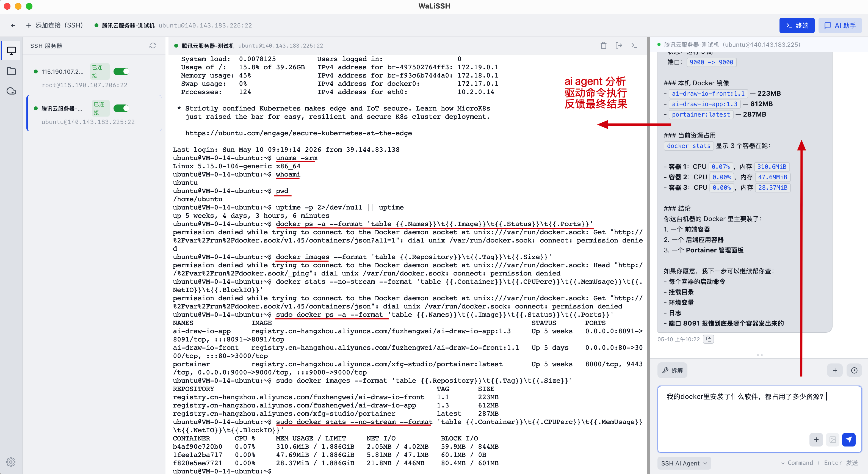
Task: Click container ID b4af90e720b0 in terminal
Action: coord(197,446)
